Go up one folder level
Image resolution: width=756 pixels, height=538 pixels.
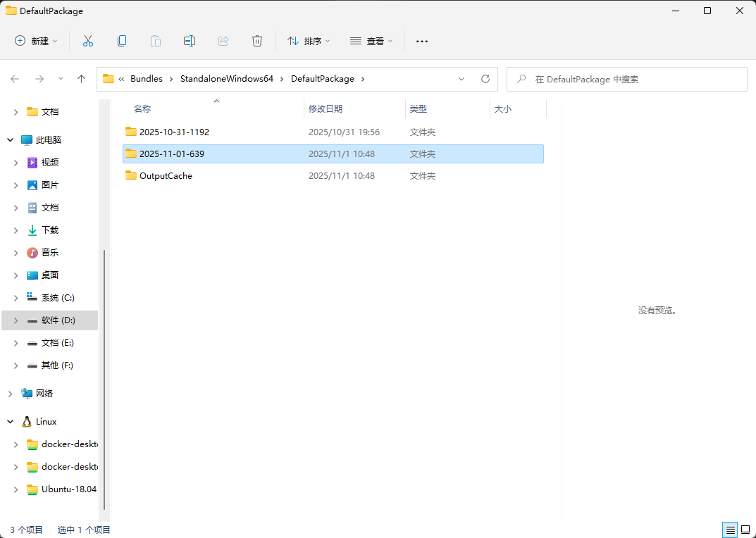click(x=82, y=79)
